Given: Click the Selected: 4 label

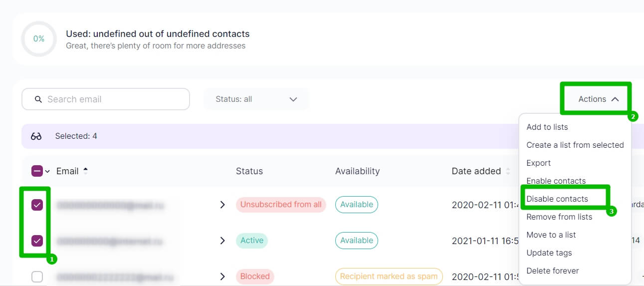Looking at the screenshot, I should coord(76,136).
